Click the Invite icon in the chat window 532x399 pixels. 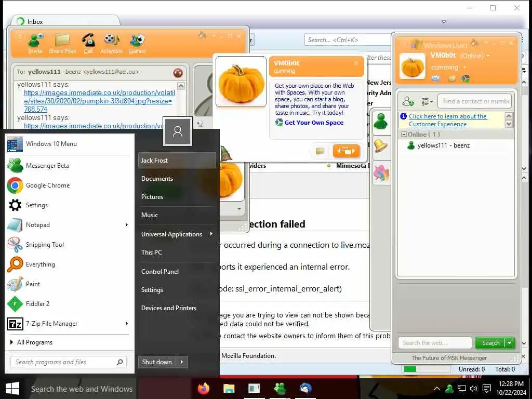[35, 44]
